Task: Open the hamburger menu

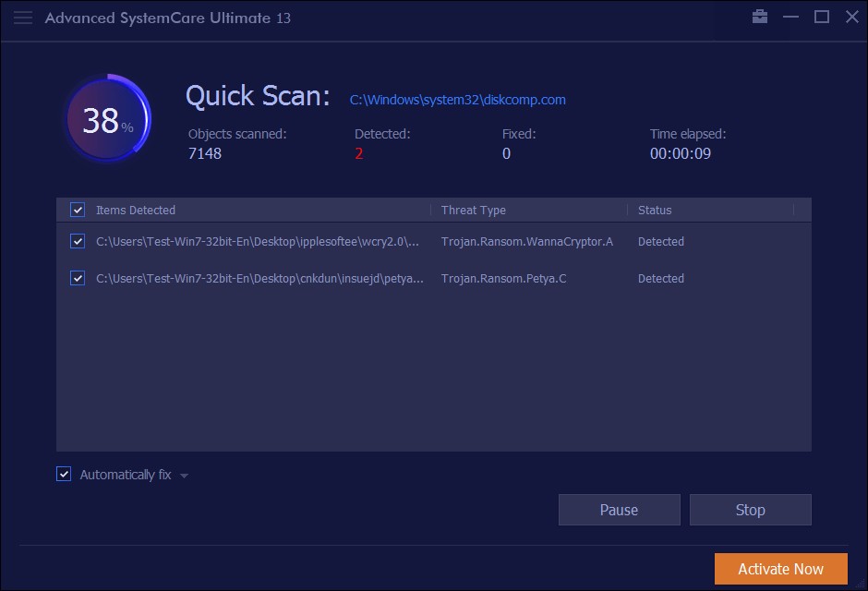Action: tap(22, 17)
